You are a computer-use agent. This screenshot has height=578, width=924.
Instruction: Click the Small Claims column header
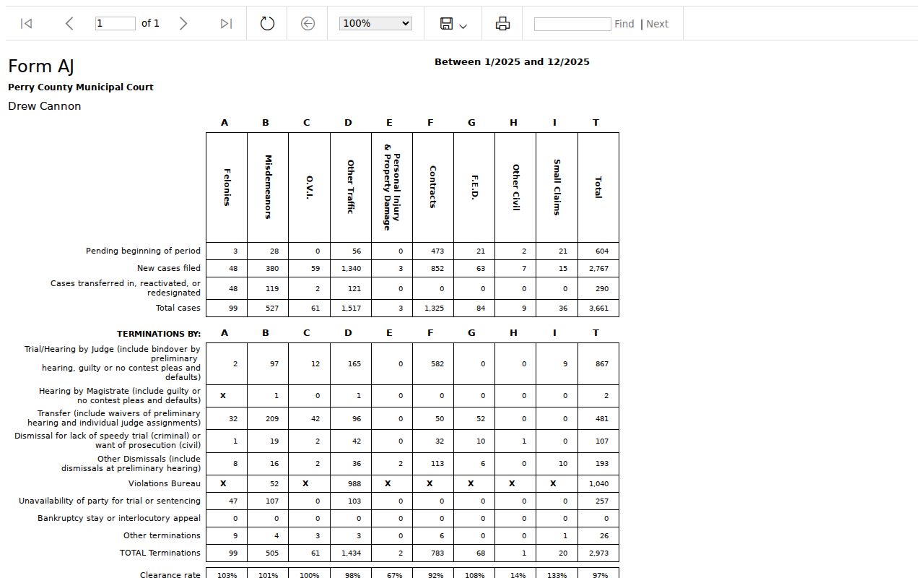tap(557, 188)
